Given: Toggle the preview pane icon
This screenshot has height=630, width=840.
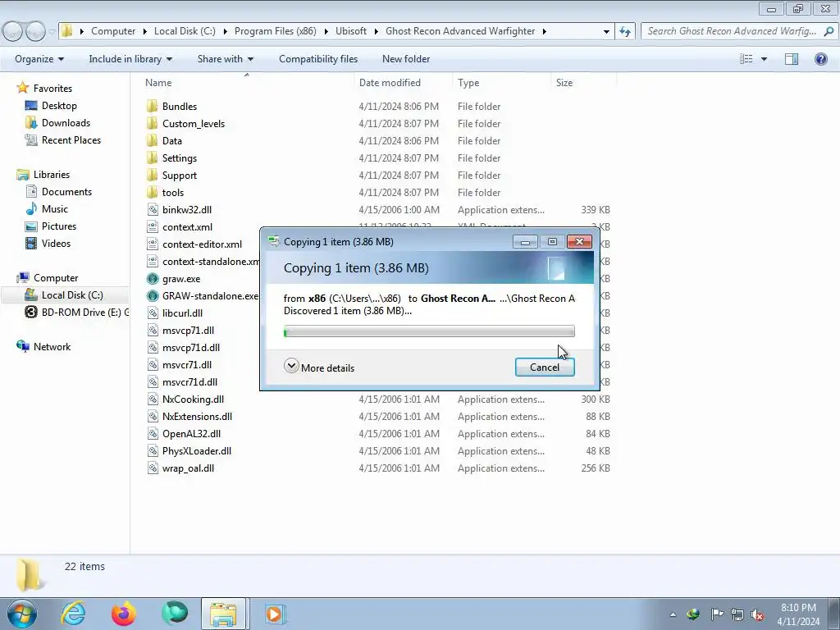Looking at the screenshot, I should pos(792,59).
